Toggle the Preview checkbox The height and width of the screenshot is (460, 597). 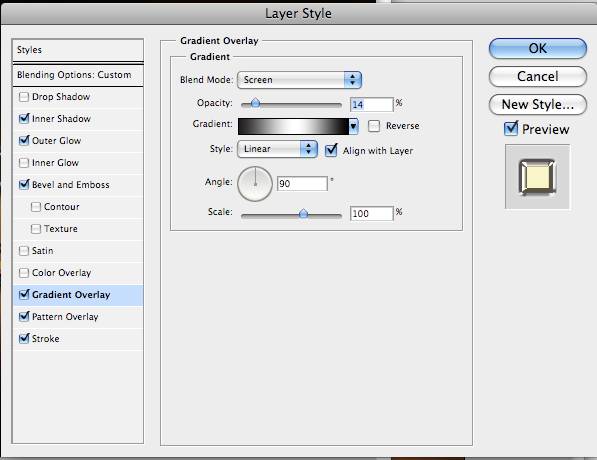[511, 129]
